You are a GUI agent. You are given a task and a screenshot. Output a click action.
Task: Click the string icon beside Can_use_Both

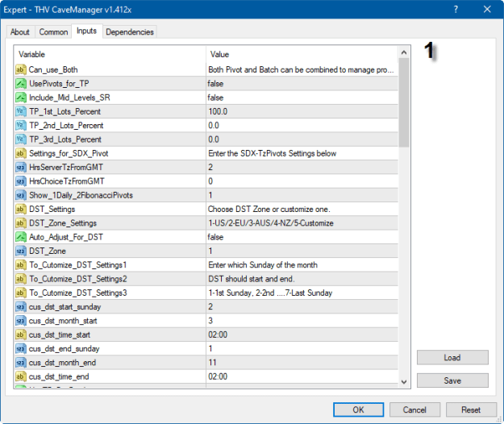[x=20, y=69]
